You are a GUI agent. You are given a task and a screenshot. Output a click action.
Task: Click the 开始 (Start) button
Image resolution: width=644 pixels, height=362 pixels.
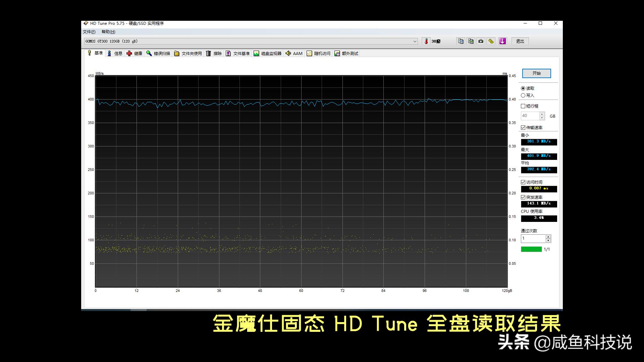click(537, 73)
